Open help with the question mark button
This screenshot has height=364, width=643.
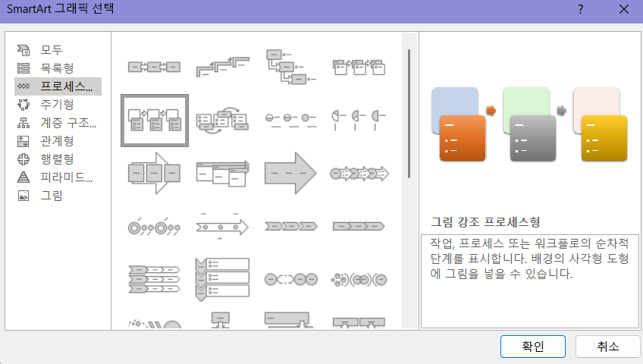(x=580, y=9)
